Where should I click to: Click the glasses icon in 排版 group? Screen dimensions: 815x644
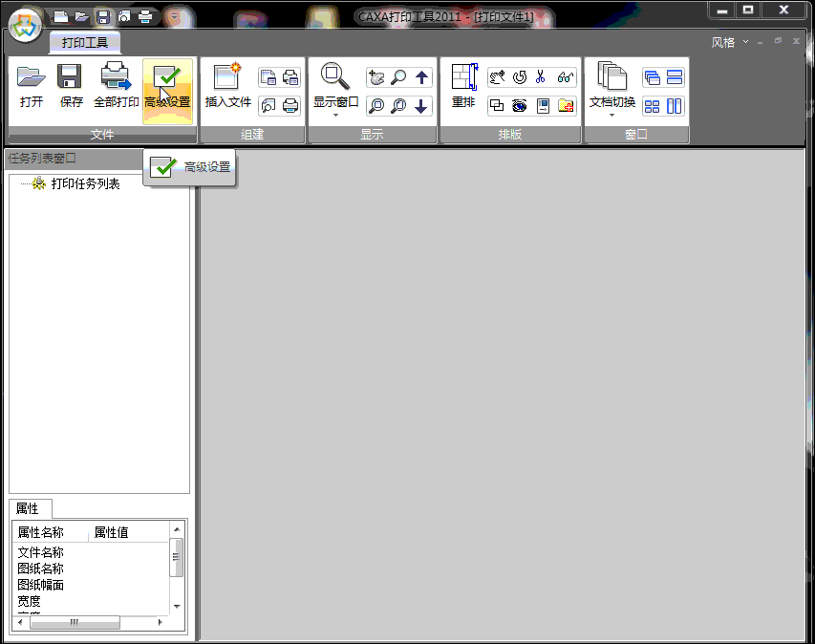tap(565, 77)
